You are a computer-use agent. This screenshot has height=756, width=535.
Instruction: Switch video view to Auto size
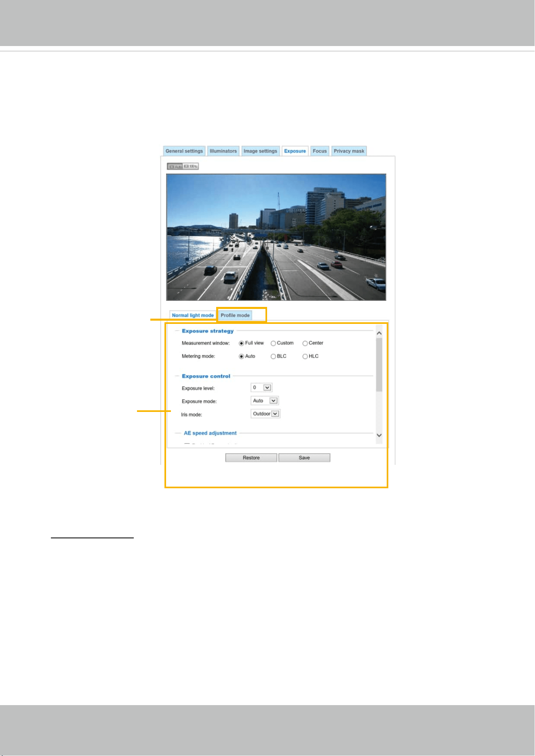(175, 166)
